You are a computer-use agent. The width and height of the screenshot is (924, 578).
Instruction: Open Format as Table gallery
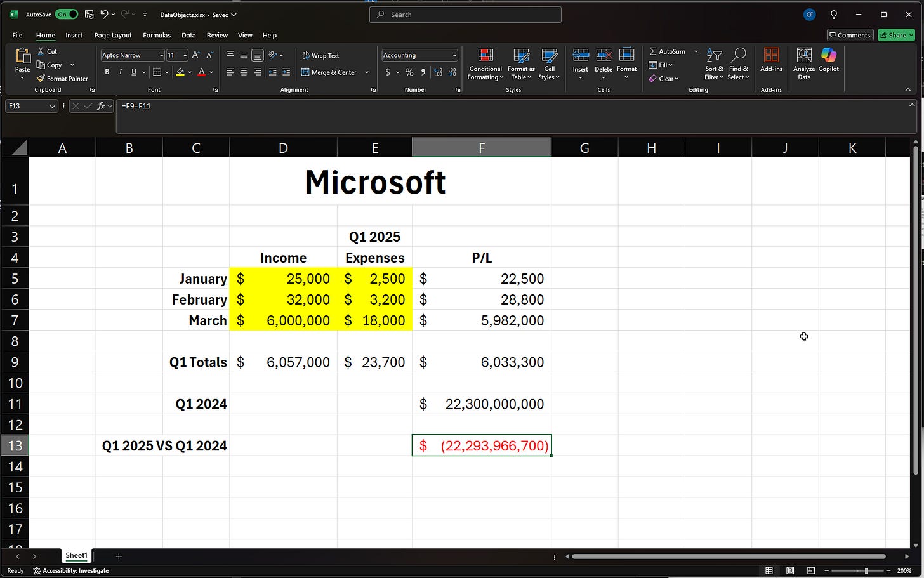(521, 64)
